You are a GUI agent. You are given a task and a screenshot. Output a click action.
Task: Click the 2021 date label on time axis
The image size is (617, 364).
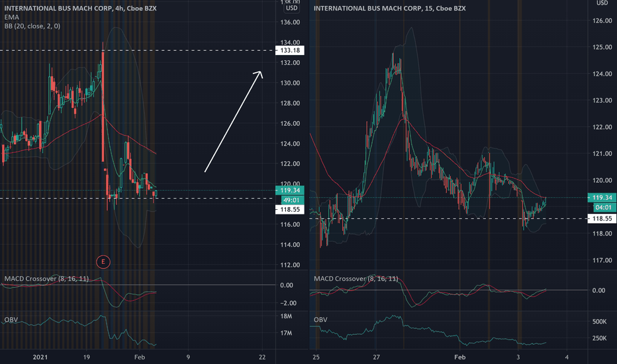[x=40, y=357]
